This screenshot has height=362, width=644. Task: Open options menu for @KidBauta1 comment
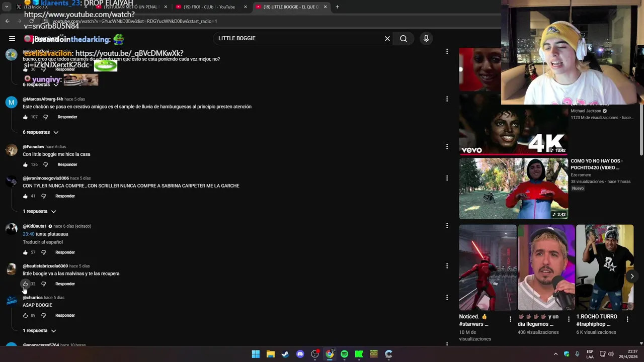(x=447, y=226)
